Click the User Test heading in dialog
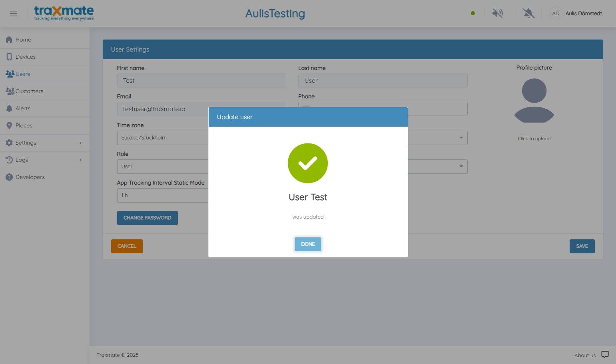This screenshot has width=616, height=364. coord(308,197)
